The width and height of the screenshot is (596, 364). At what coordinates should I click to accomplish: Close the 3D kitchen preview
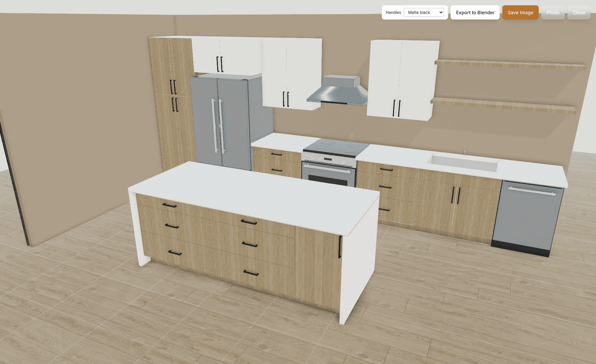pos(579,13)
